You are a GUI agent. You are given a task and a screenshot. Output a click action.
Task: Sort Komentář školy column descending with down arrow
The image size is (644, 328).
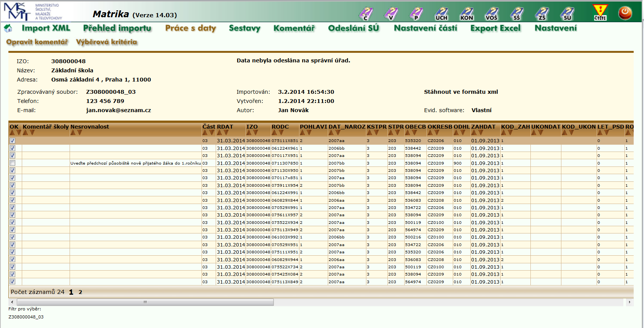pos(32,132)
